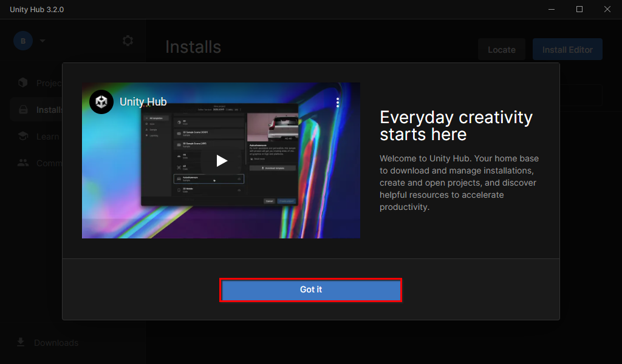Click the Locate button
This screenshot has height=364, width=622.
(501, 50)
